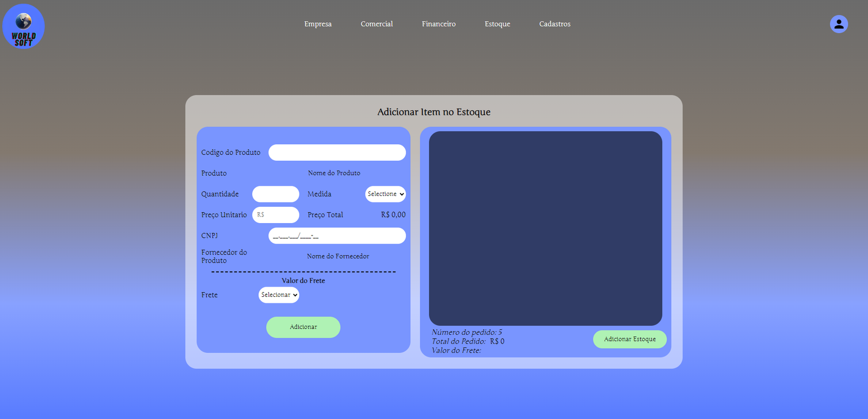
Task: Go to the Estoque menu
Action: coord(497,24)
